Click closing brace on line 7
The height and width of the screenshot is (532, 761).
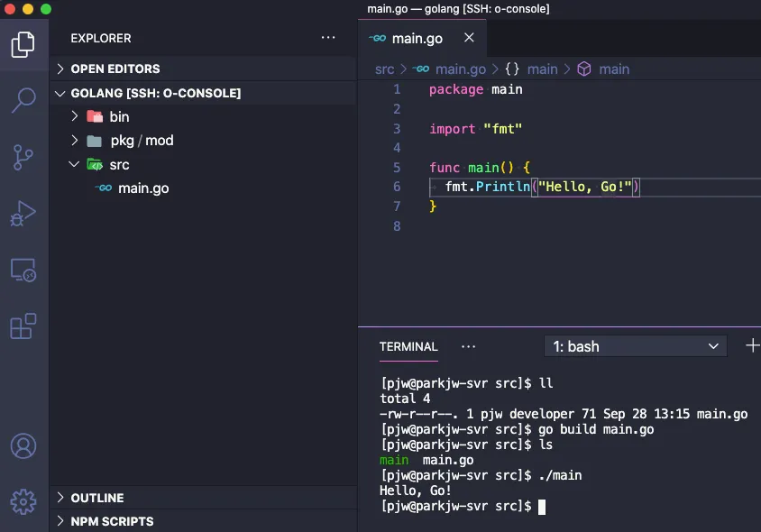click(x=433, y=206)
